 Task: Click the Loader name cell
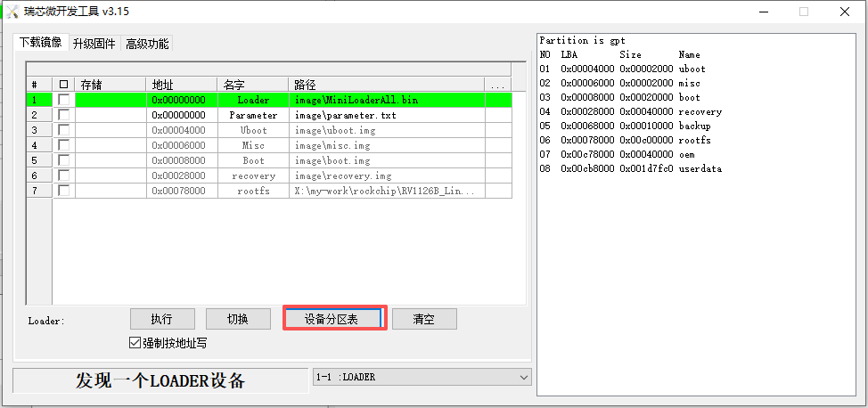(253, 100)
